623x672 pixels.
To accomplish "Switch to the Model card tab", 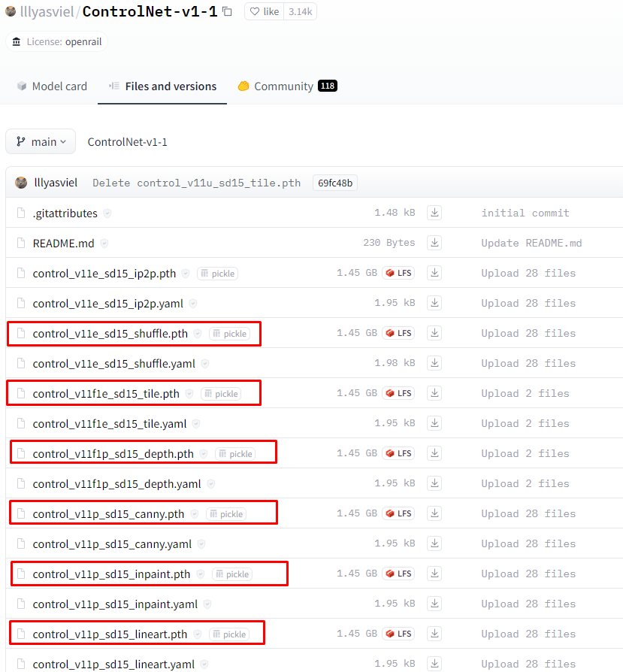I will tap(52, 86).
